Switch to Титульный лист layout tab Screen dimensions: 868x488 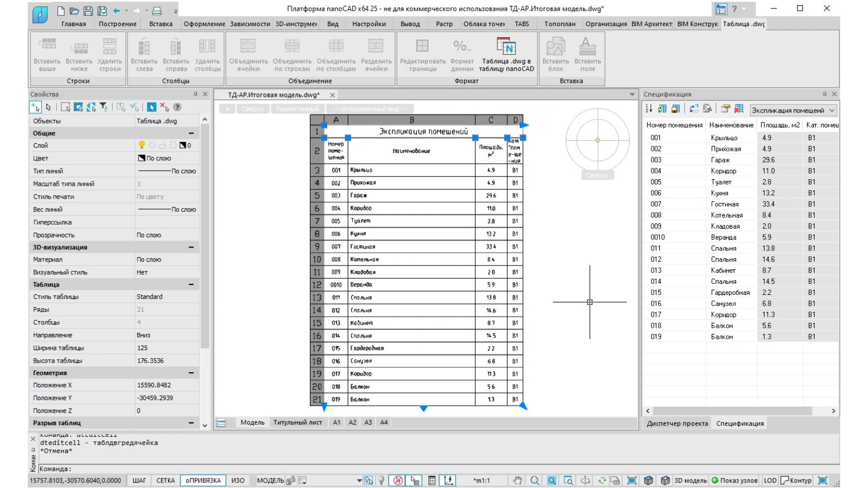click(x=298, y=422)
